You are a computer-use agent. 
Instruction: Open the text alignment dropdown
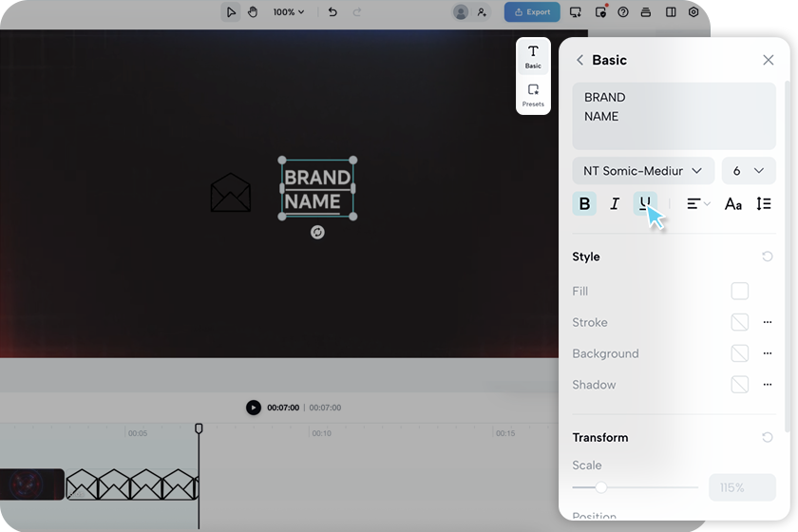coord(697,203)
